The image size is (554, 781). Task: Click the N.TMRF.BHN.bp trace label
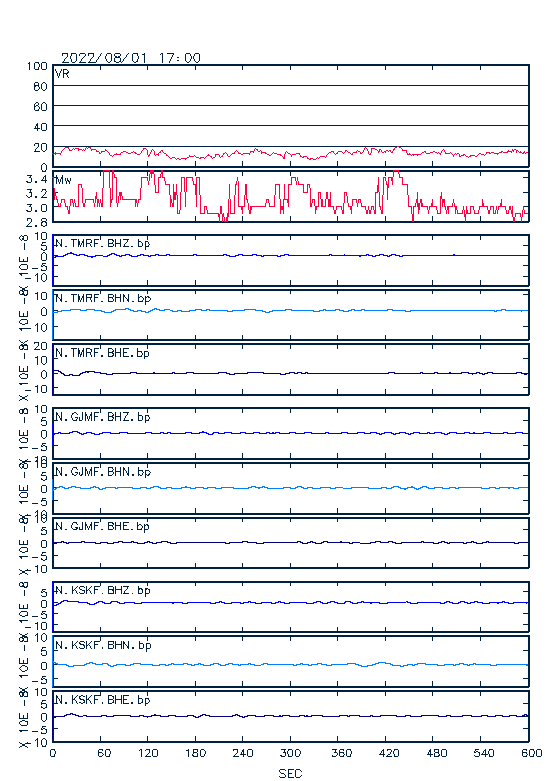tap(103, 298)
